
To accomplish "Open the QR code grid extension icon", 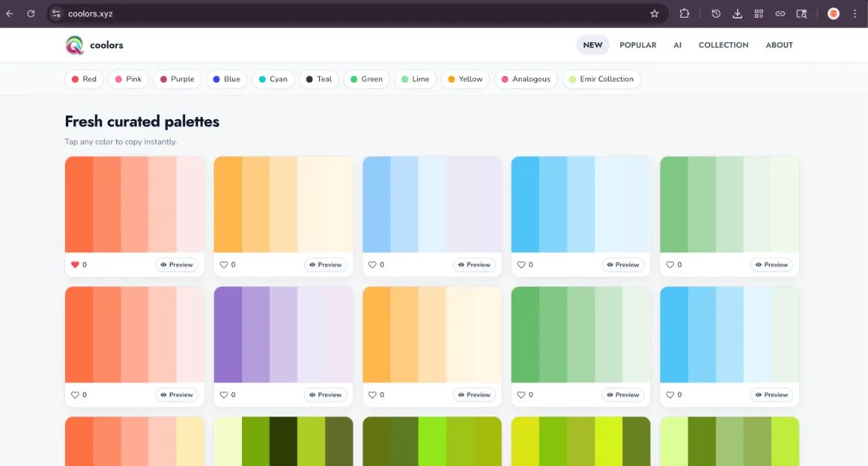I will click(759, 14).
